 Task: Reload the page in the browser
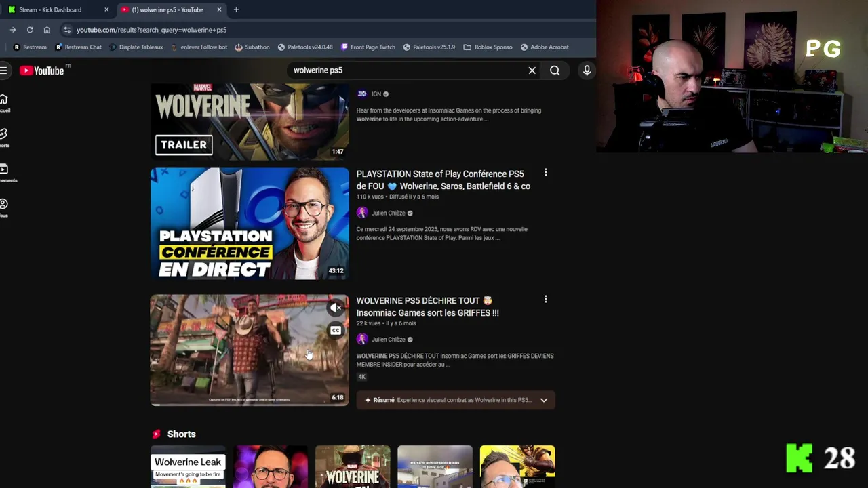[30, 30]
